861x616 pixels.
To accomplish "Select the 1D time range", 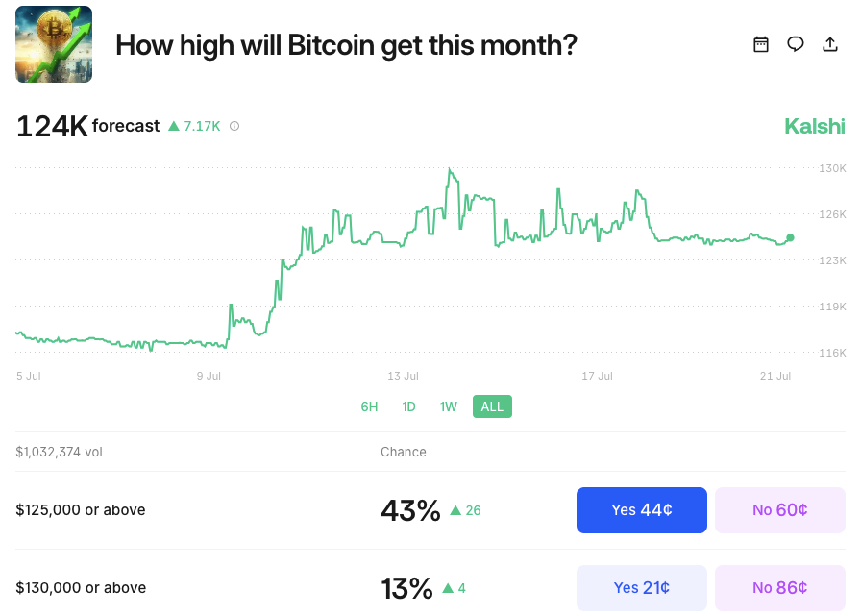I will point(408,407).
